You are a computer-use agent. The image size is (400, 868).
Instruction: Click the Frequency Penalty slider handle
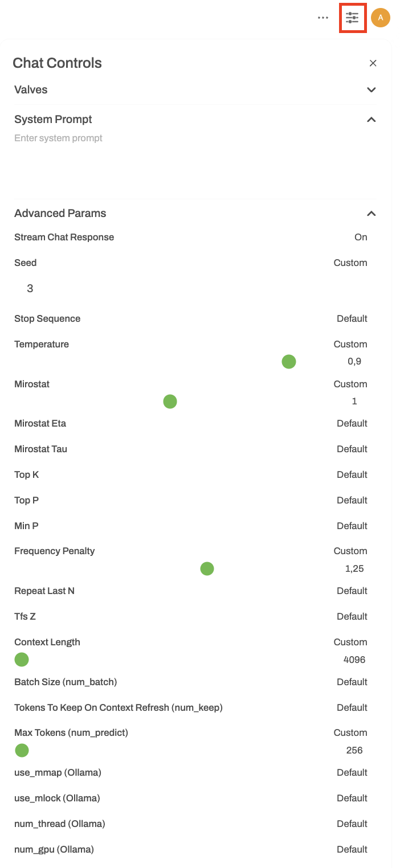tap(207, 568)
